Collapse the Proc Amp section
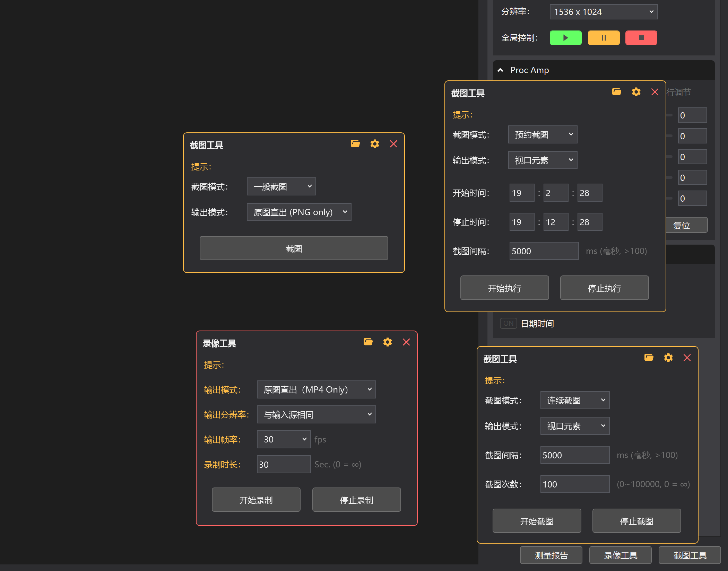Screen dimensions: 728x571 [x=500, y=70]
